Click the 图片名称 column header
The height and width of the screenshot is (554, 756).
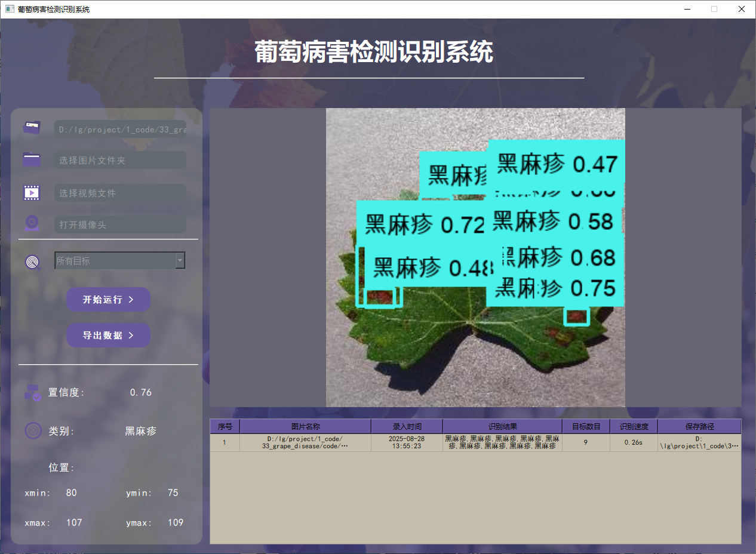(305, 426)
